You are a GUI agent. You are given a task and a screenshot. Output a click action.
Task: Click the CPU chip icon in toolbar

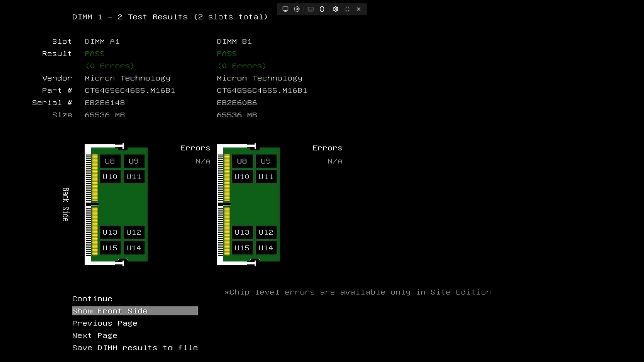297,9
